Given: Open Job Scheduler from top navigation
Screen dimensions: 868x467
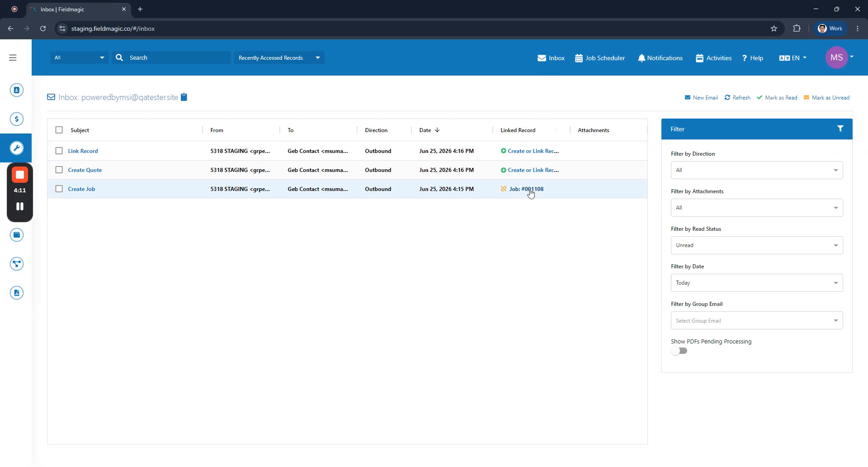Looking at the screenshot, I should coord(600,58).
